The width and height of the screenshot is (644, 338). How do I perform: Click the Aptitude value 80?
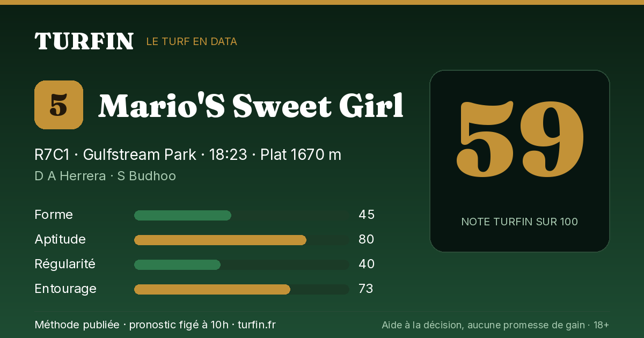(367, 239)
